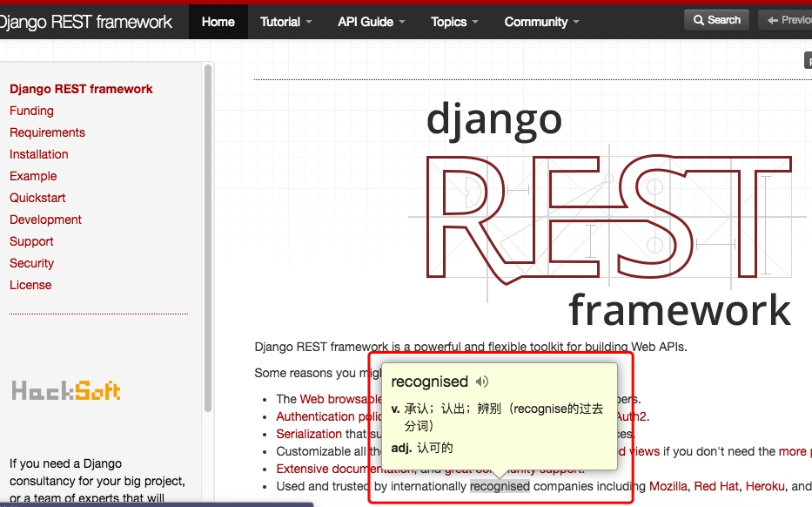The image size is (812, 507).
Task: Jump to Installation section in sidebar
Action: click(39, 154)
